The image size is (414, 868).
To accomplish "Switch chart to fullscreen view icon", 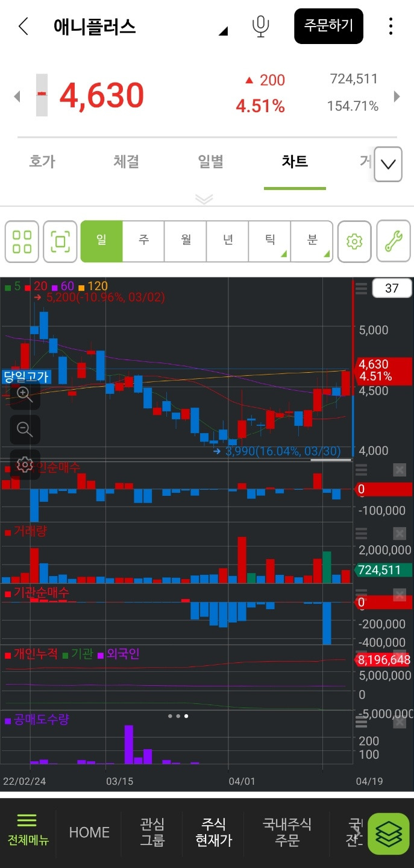I will [60, 242].
